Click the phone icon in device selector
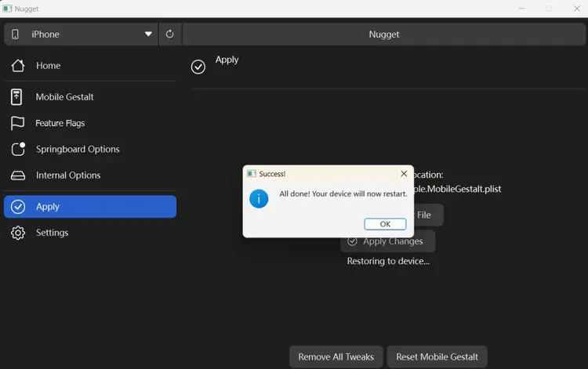The image size is (588, 369). (x=15, y=34)
